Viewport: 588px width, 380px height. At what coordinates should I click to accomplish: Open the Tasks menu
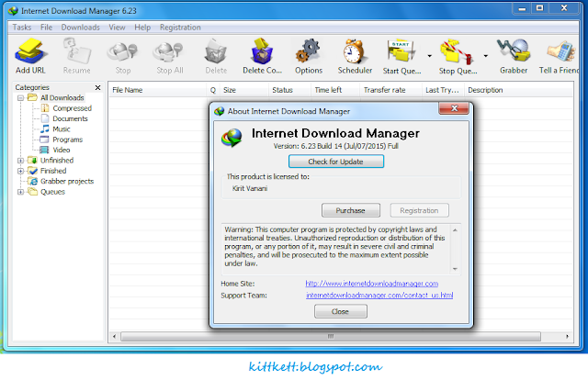(22, 28)
